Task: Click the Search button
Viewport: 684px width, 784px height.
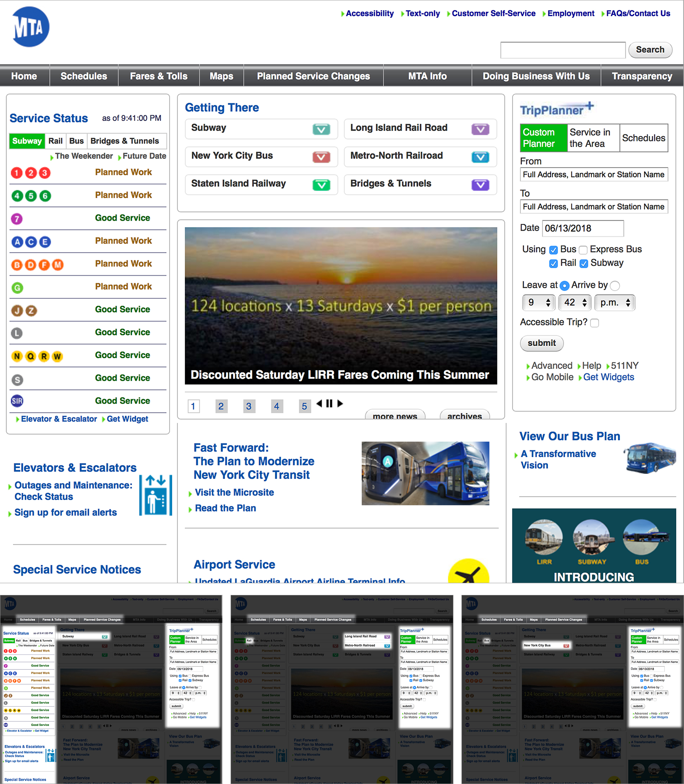Action: click(x=650, y=50)
